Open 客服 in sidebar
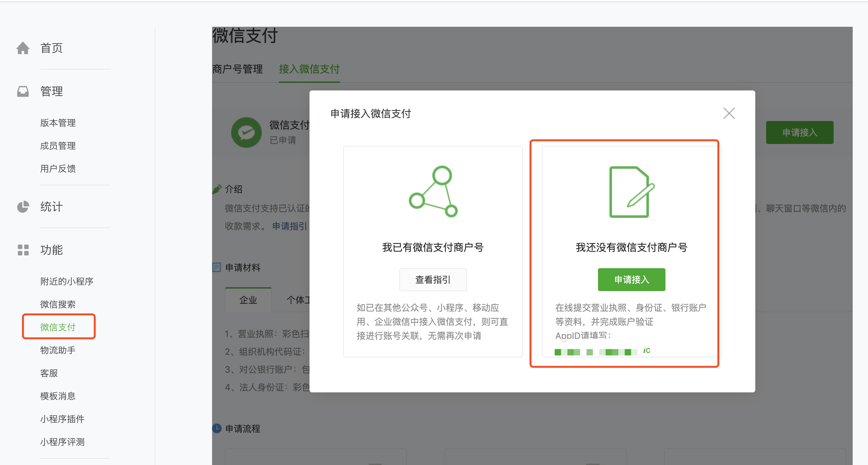Screen dimensions: 868x465 (x=49, y=373)
